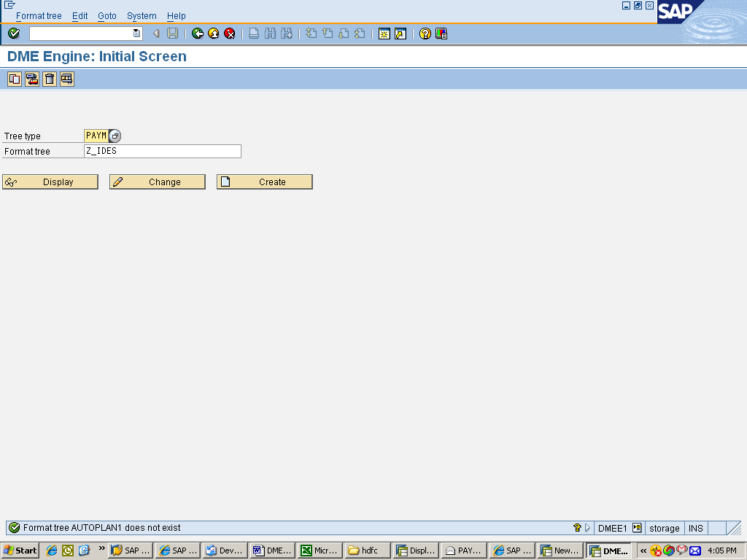The image size is (747, 560).
Task: Click the Help question mark icon
Action: pyautogui.click(x=425, y=33)
